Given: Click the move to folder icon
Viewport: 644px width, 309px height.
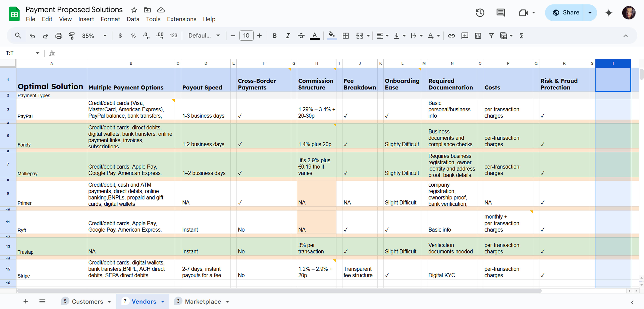Looking at the screenshot, I should tap(147, 10).
